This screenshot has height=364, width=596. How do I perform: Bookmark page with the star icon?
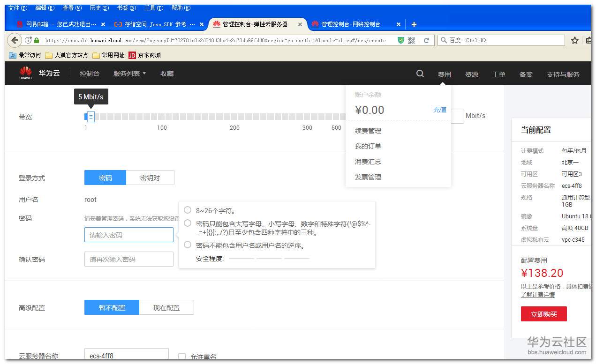coord(575,41)
